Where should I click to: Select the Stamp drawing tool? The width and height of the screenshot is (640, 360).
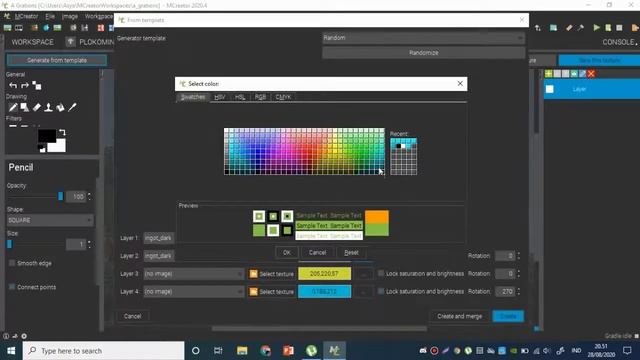point(48,107)
